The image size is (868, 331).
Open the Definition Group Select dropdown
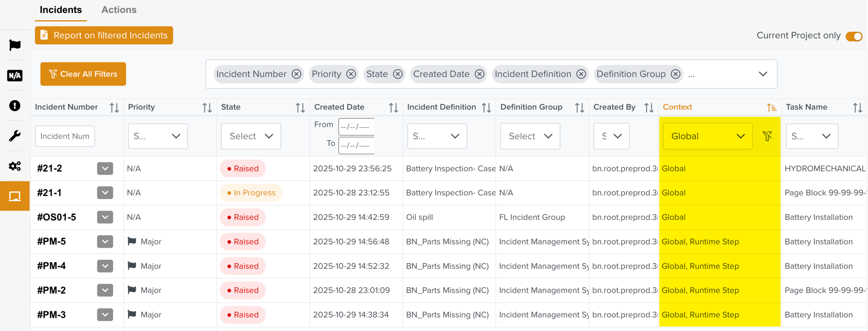click(530, 136)
